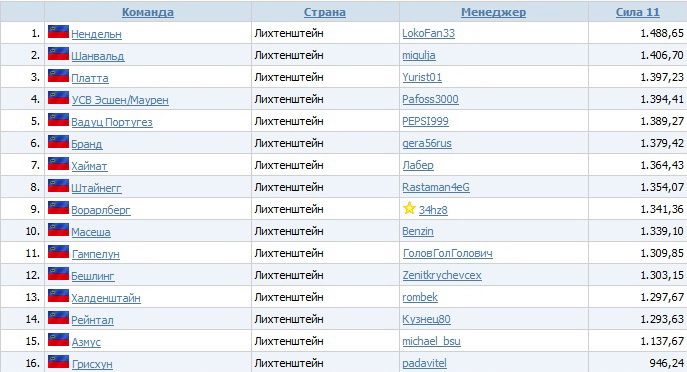The width and height of the screenshot is (687, 372).
Task: Click the strength value 1.137,67
Action: [662, 341]
